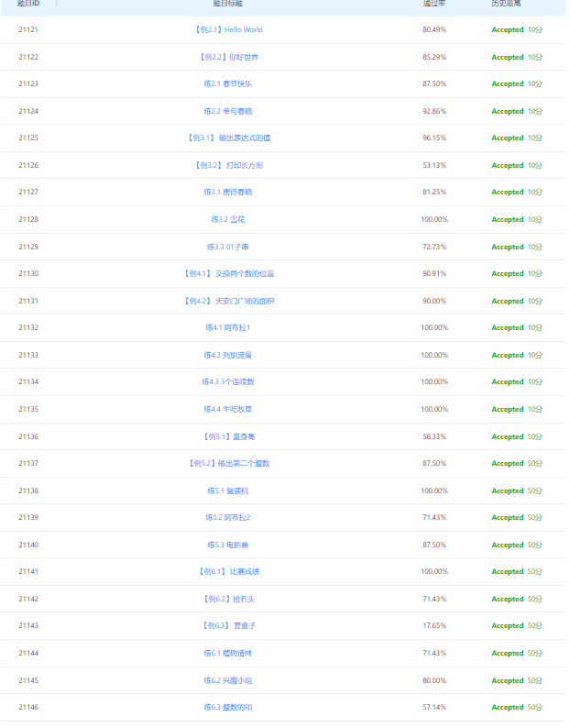The image size is (570, 728).
Task: Select problem 练2.2 单句春晓
Action: pos(228,111)
